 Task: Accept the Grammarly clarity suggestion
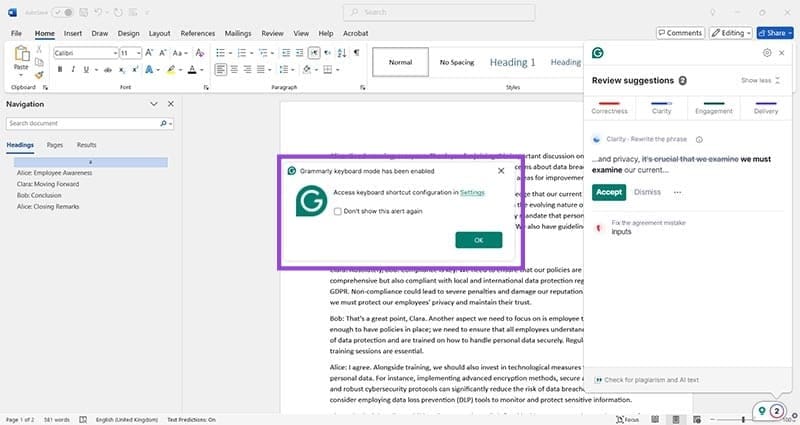608,192
